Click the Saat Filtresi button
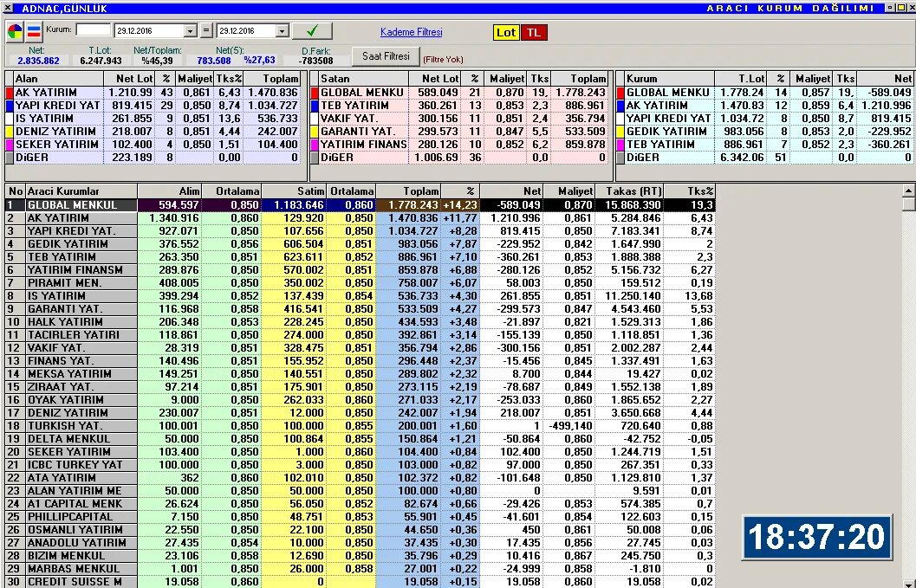The image size is (916, 588). coord(386,56)
